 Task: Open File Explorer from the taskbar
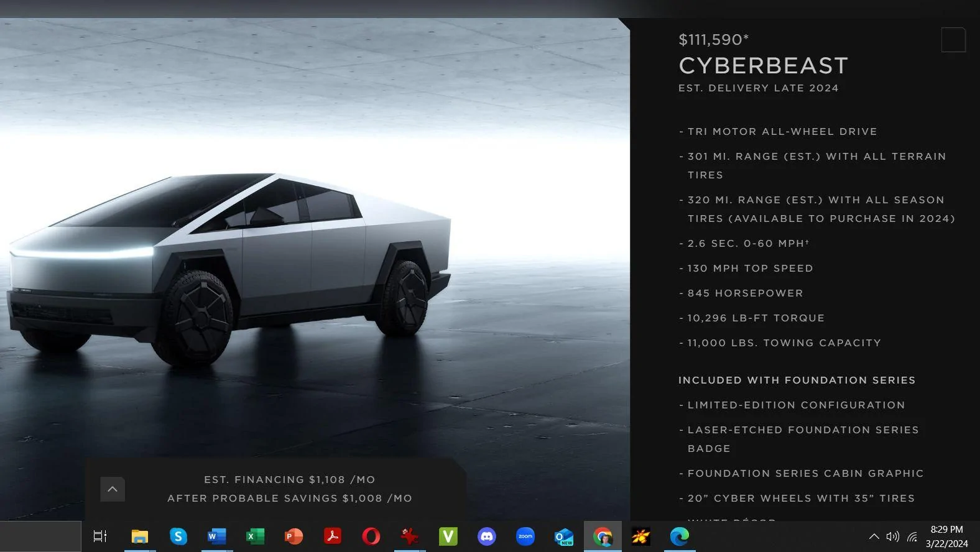point(139,536)
